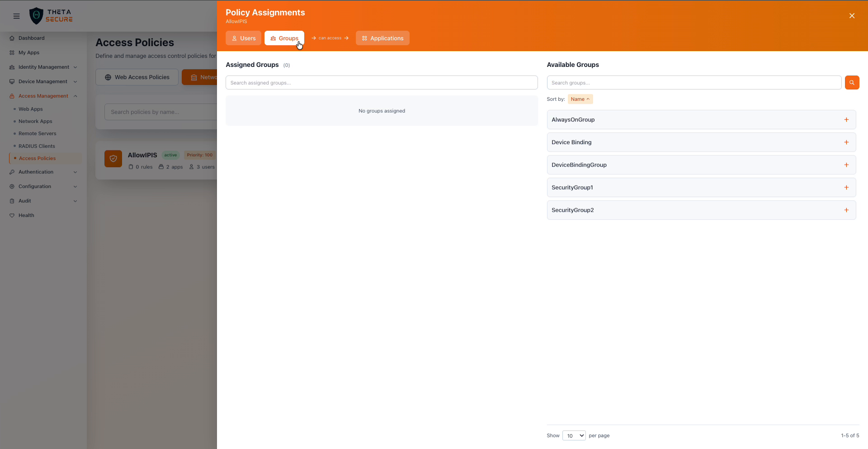Click the Theta Secure shield logo

(36, 15)
